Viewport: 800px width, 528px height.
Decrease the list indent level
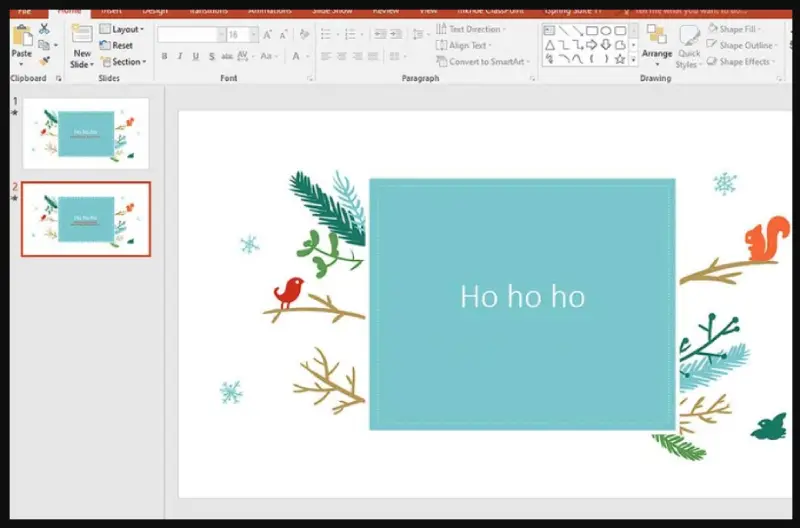(380, 35)
